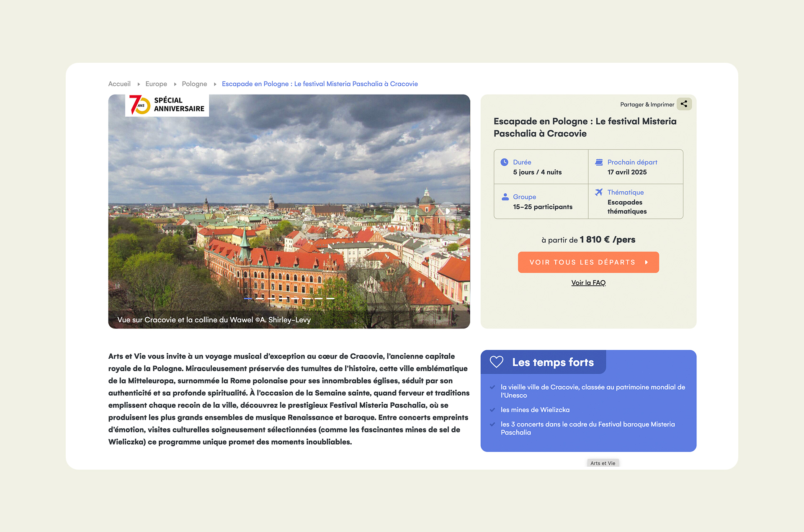Click the highlight about patrimoine mondial de l'Unesco
Image resolution: width=804 pixels, height=532 pixels.
click(593, 391)
